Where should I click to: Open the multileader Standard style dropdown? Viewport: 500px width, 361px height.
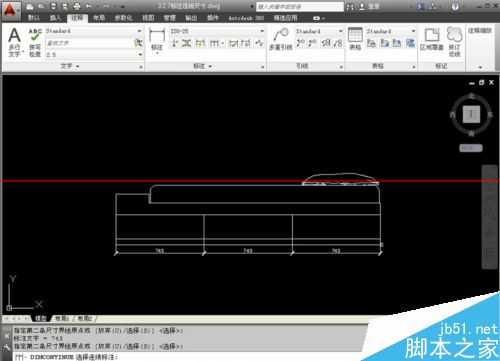tap(341, 31)
